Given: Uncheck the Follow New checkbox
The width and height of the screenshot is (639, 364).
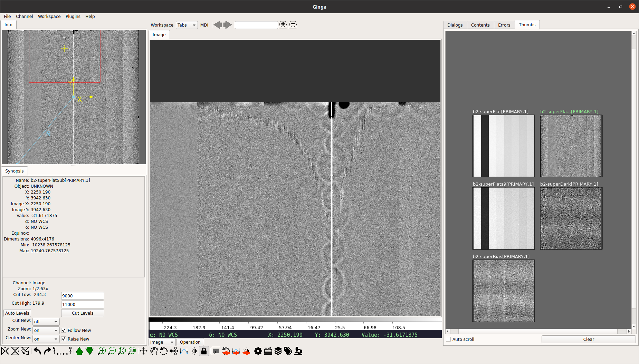Looking at the screenshot, I should click(x=64, y=330).
